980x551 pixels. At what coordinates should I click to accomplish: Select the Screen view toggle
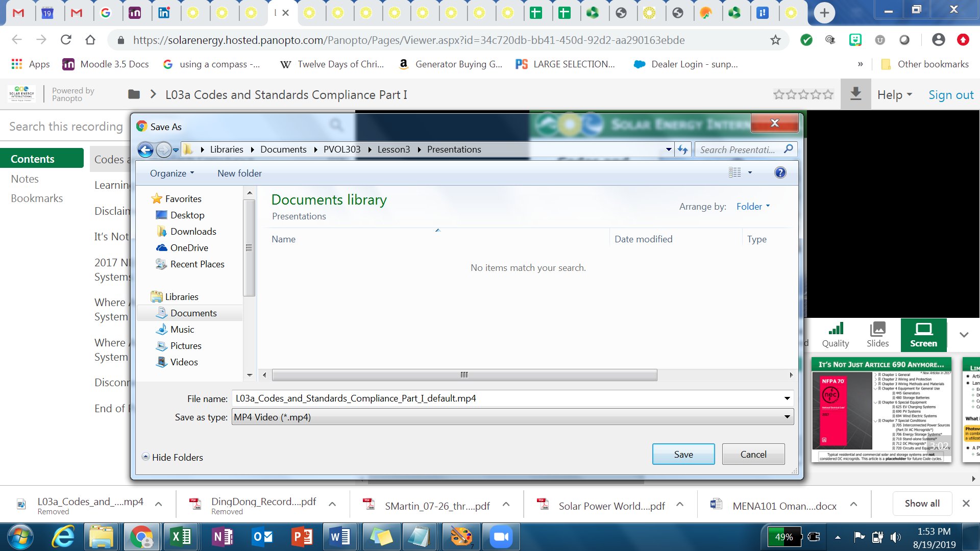point(923,335)
